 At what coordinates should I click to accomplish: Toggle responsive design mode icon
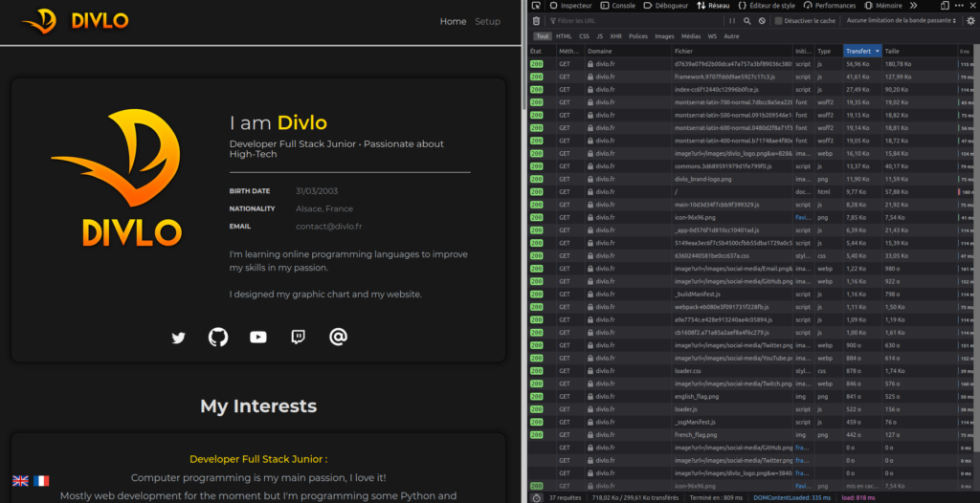point(945,6)
